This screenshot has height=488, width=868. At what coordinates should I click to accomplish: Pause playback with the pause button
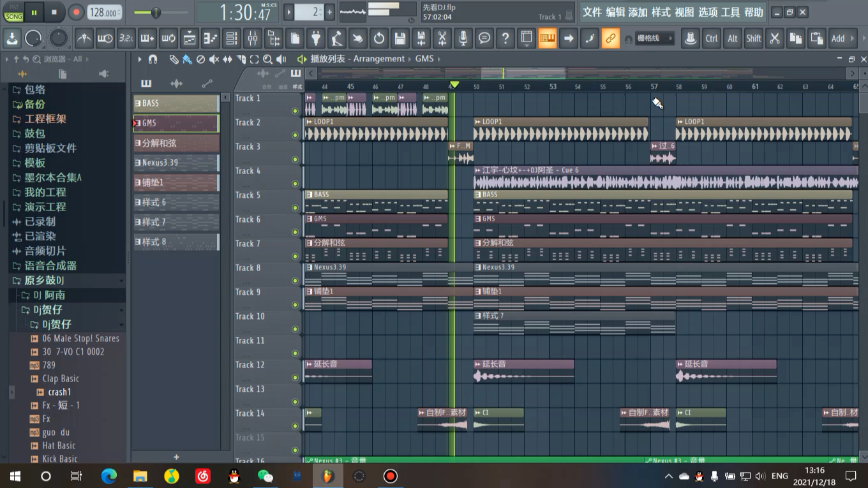(34, 12)
